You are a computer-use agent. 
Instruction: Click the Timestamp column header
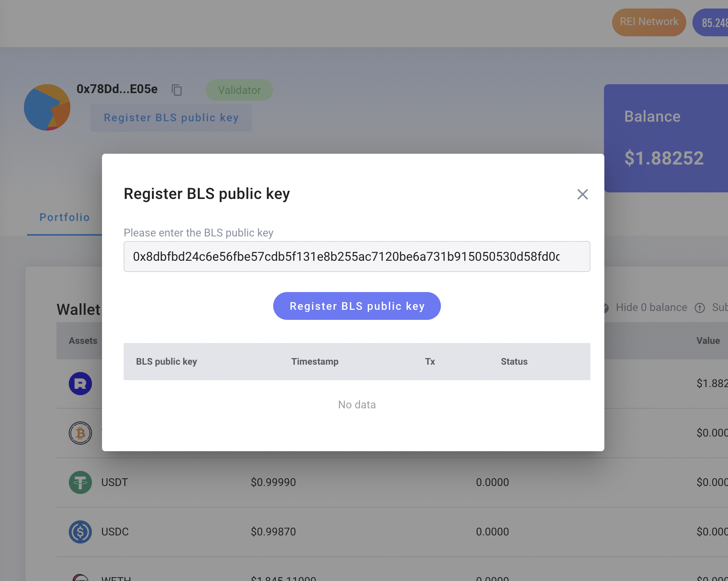pyautogui.click(x=315, y=362)
